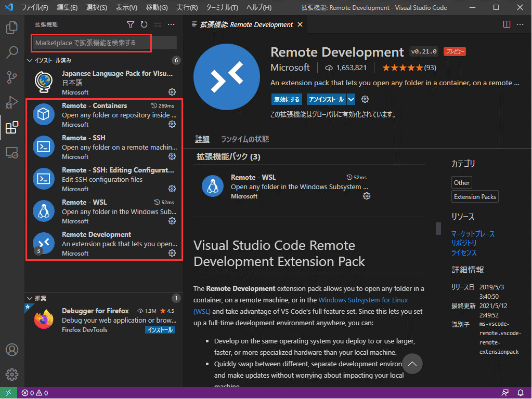This screenshot has width=532, height=399.
Task: Open extensions view more actions menu
Action: [171, 24]
